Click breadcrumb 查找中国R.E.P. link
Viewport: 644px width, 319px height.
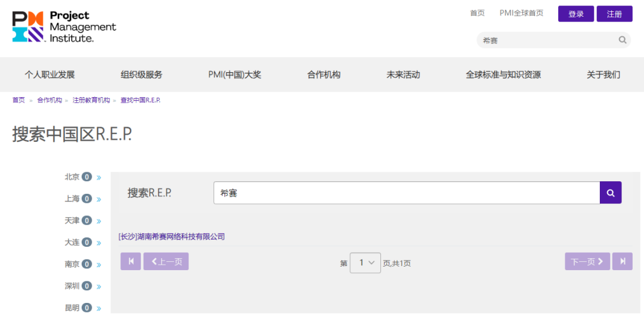[x=140, y=100]
